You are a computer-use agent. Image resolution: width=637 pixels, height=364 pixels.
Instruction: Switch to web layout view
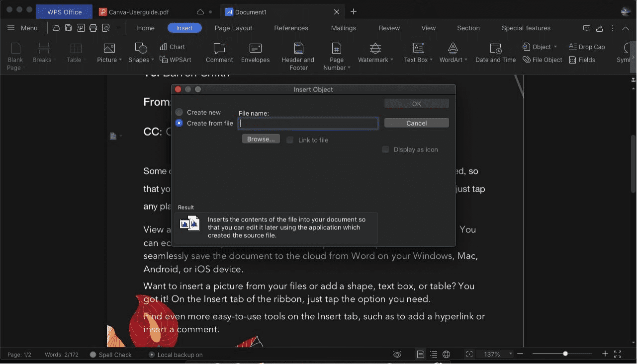tap(446, 354)
